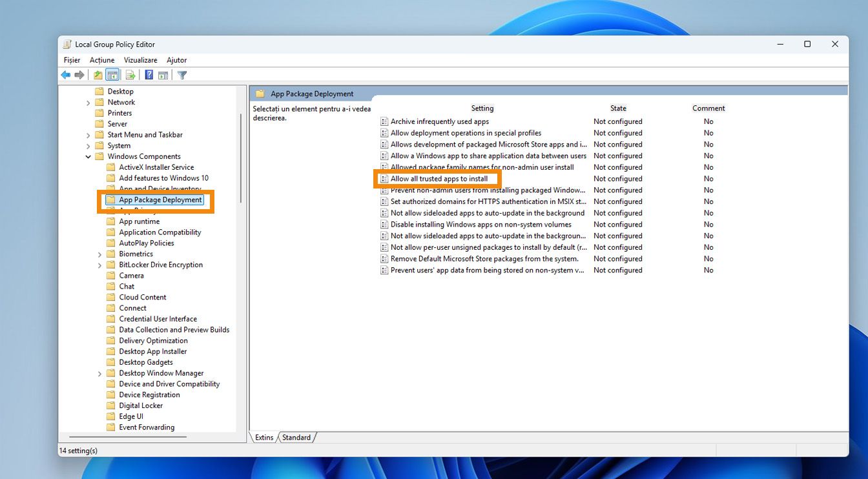
Task: Click policy icon for Disable installing Windows apps
Action: click(x=384, y=225)
